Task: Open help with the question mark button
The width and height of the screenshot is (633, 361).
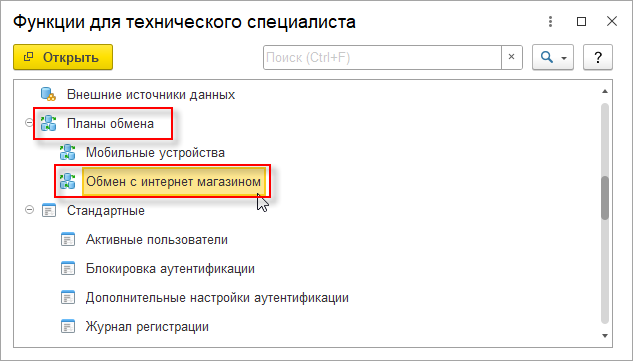Action: point(598,57)
